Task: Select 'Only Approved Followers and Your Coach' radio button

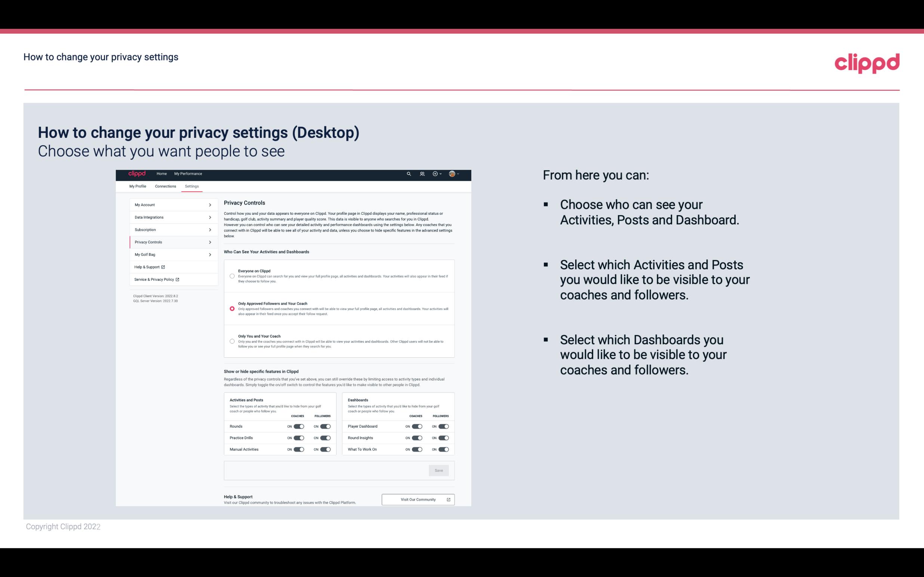Action: click(x=231, y=308)
